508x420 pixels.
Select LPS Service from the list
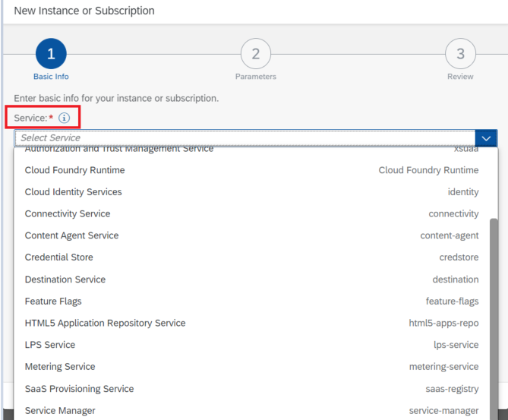pos(252,345)
